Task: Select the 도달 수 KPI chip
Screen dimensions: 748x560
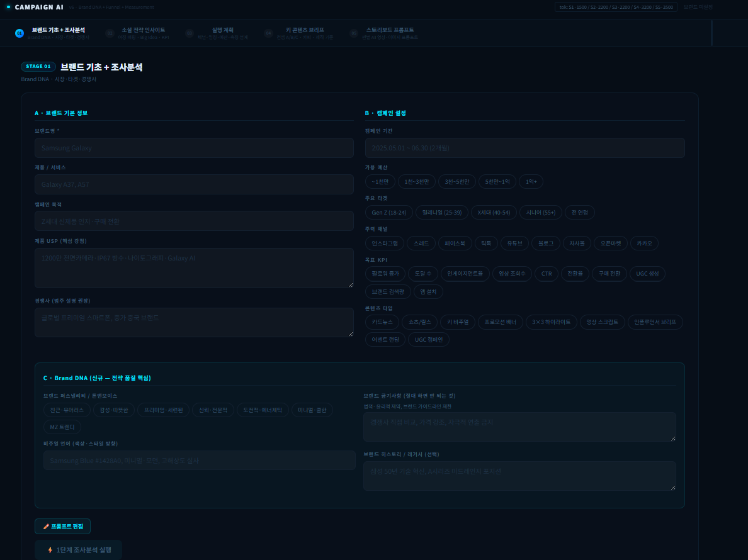Action: (x=422, y=274)
